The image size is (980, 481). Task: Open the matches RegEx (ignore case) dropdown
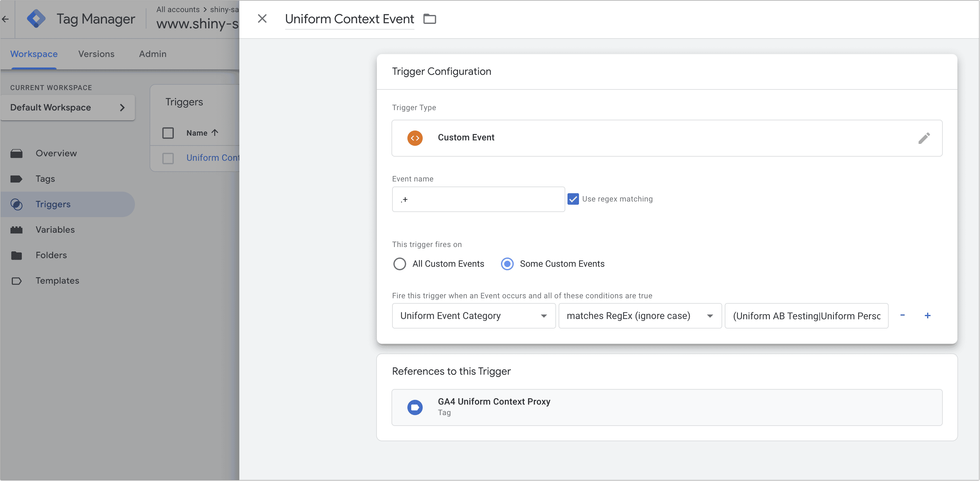640,315
